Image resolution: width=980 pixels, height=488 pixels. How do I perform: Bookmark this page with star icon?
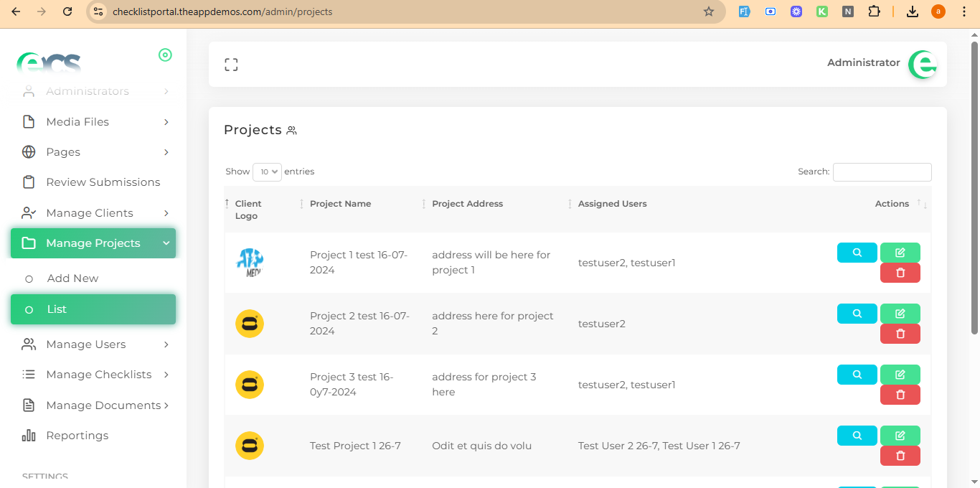709,11
